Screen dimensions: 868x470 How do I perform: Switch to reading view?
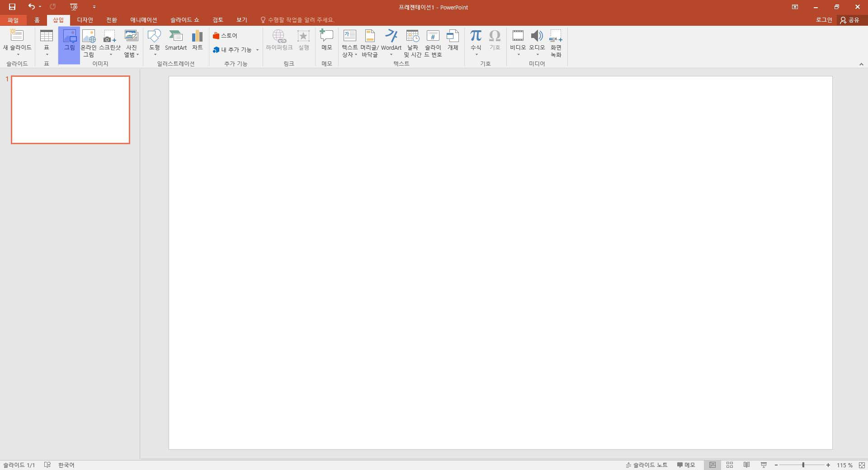(x=746, y=465)
